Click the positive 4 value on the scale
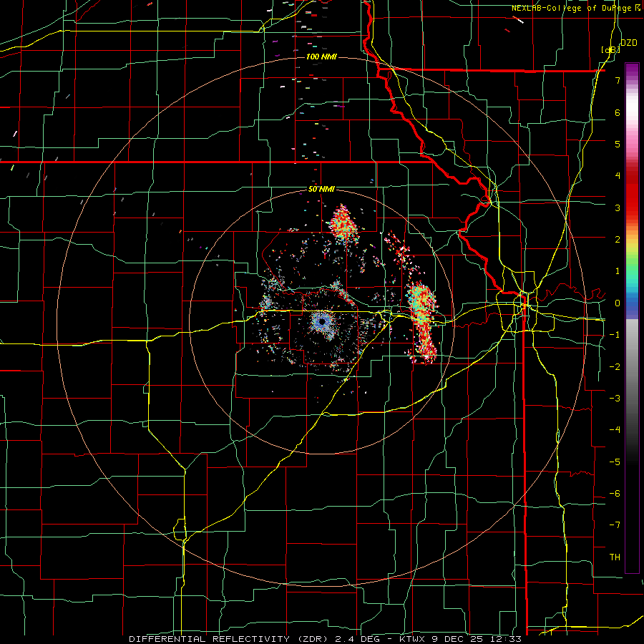This screenshot has width=644, height=644. coord(618,176)
